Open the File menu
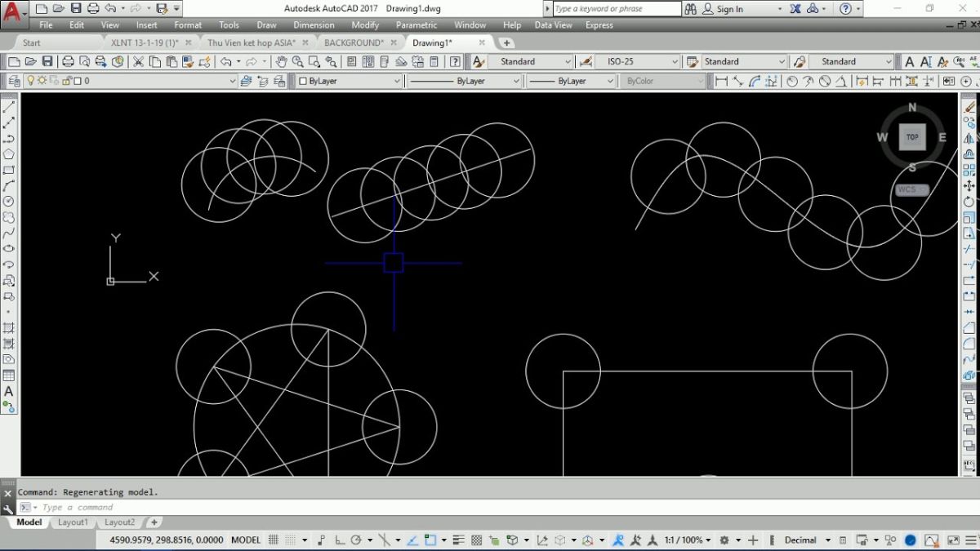980x551 pixels. click(x=46, y=25)
